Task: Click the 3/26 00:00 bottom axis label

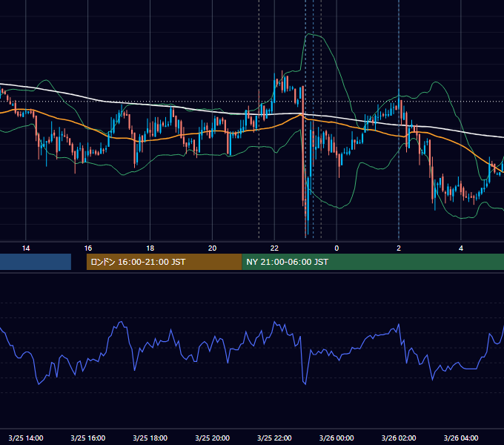Action: pyautogui.click(x=336, y=438)
